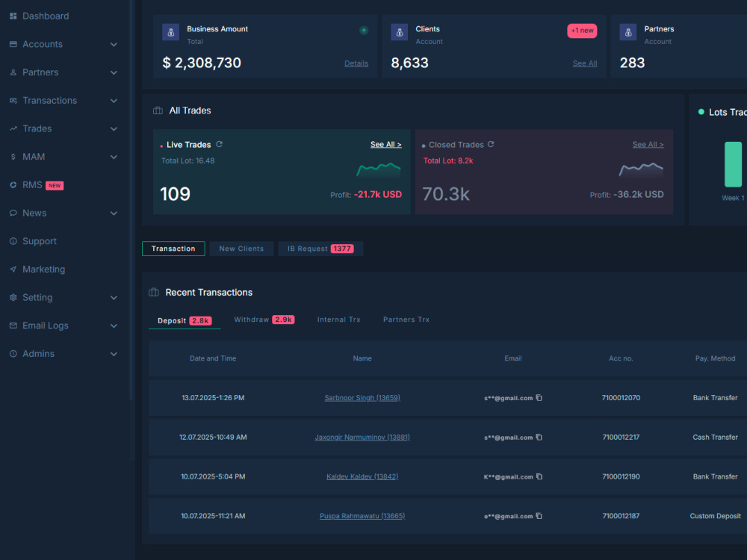Click the Accounts card icon in sidebar
This screenshot has height=560, width=747.
coord(13,44)
